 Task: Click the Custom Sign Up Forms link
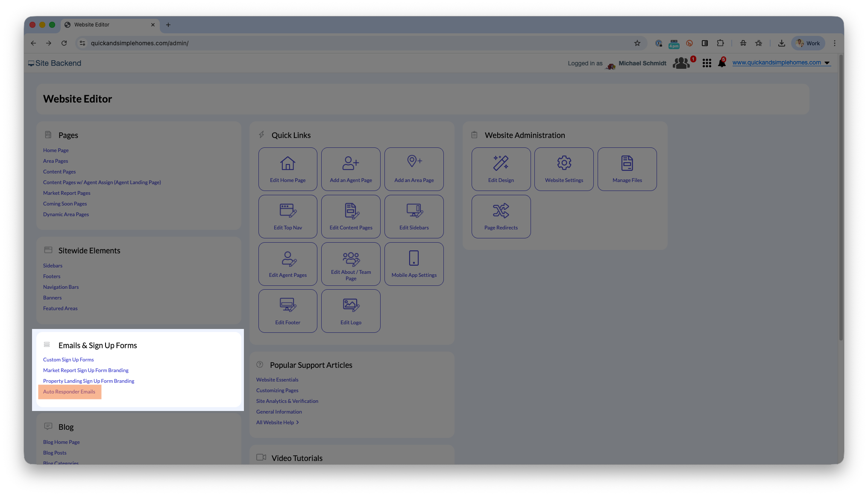(68, 360)
